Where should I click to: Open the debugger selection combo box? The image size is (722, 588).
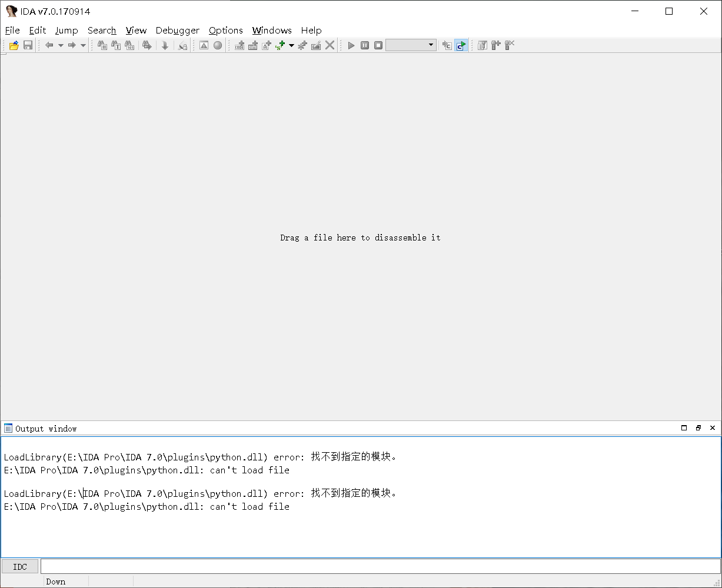click(x=411, y=45)
